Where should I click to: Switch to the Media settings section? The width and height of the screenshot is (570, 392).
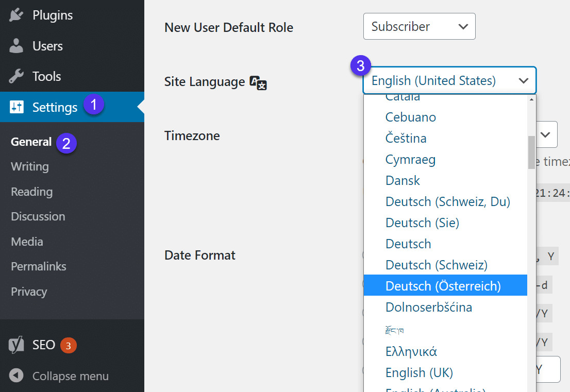tap(26, 241)
